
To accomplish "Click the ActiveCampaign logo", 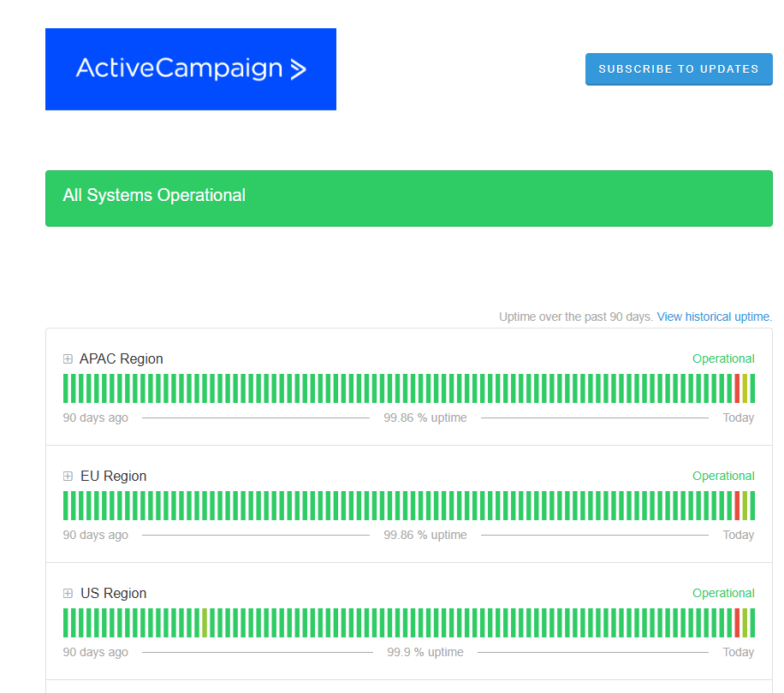I will [190, 69].
